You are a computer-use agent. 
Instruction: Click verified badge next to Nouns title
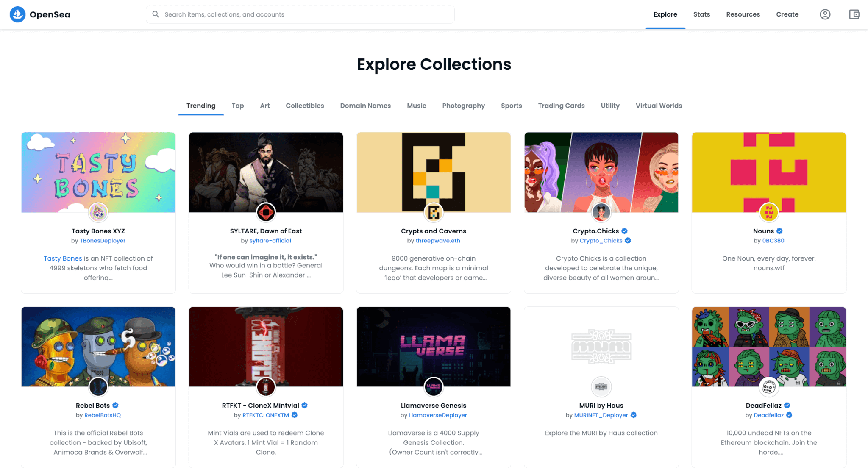779,231
